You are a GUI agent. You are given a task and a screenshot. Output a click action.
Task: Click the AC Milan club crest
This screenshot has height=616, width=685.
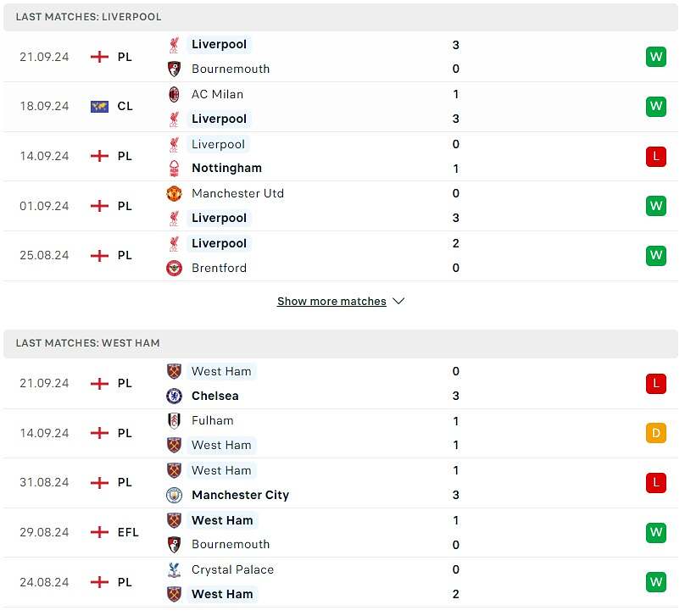[x=175, y=94]
